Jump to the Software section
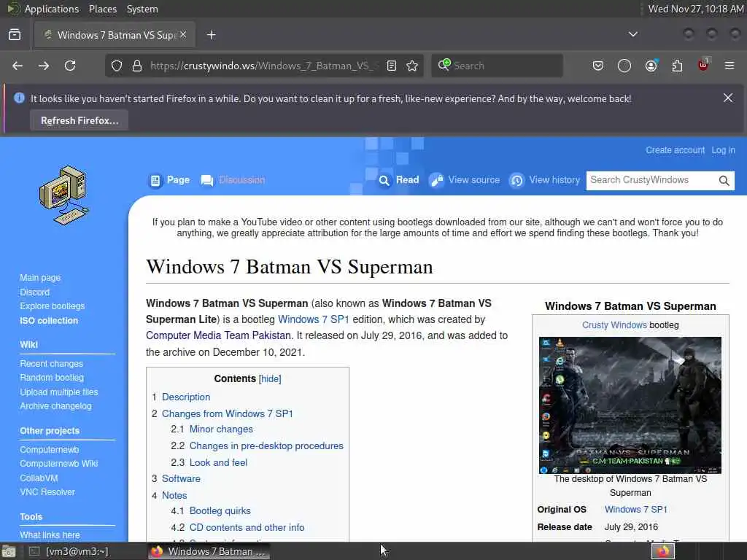This screenshot has height=560, width=747. (x=181, y=478)
